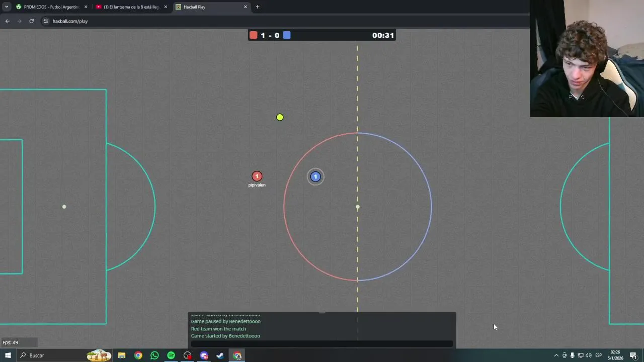
Task: Click the 'Game paused by Benedettoooo' chat message
Action: tap(225, 321)
